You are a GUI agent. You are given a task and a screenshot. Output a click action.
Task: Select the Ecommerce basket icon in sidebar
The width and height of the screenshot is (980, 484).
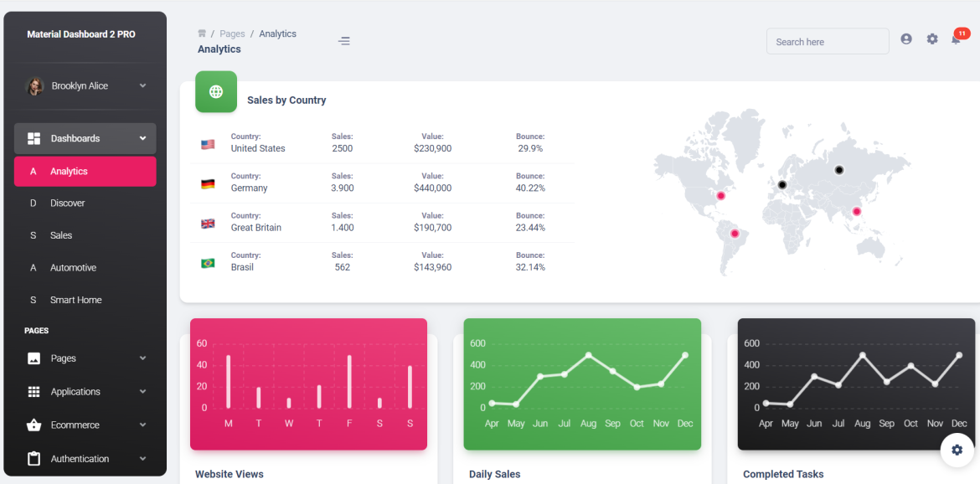pyautogui.click(x=34, y=425)
